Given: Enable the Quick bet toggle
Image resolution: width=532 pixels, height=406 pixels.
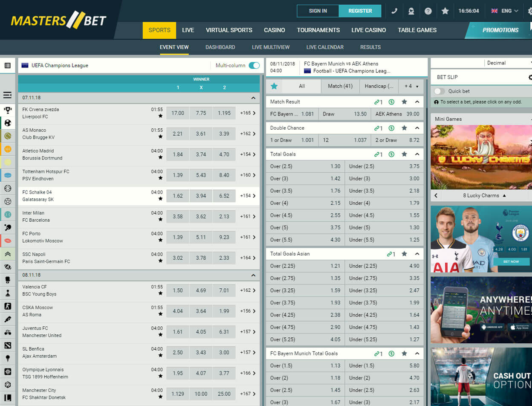Looking at the screenshot, I should tap(439, 91).
